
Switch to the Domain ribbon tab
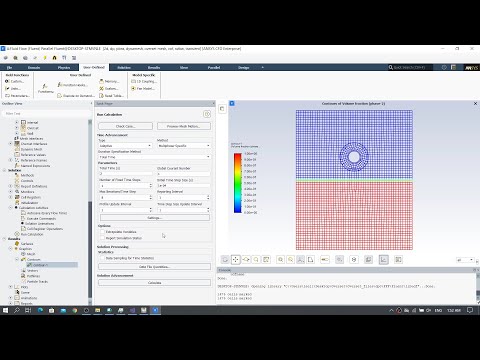(34, 67)
